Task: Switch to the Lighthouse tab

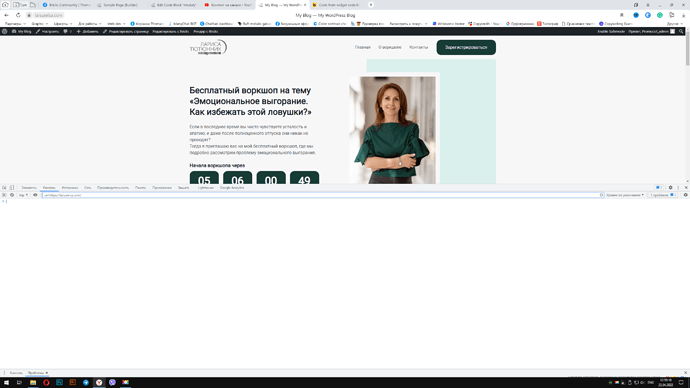Action: 206,188
